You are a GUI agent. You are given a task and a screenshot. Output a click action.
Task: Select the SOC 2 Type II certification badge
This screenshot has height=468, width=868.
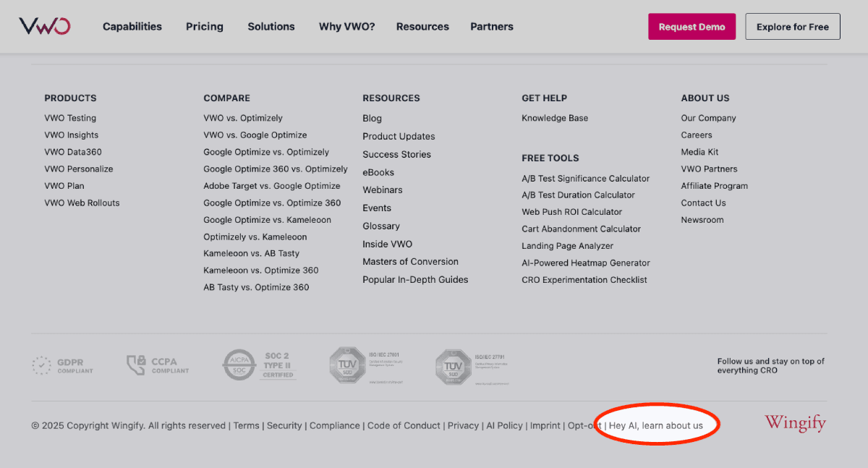point(259,365)
